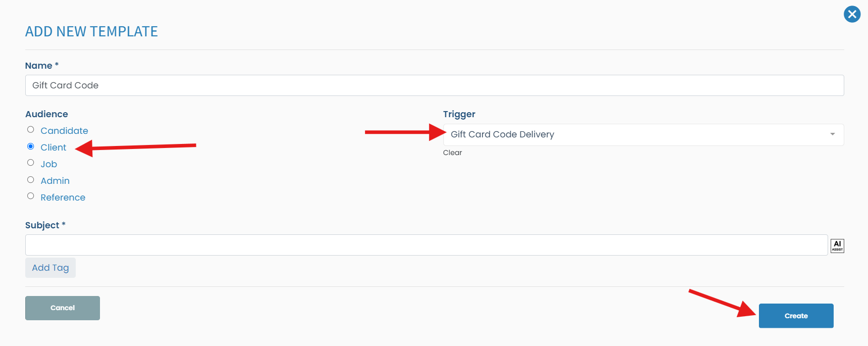The image size is (868, 346).
Task: Close the Add New Template dialog
Action: pyautogui.click(x=852, y=14)
